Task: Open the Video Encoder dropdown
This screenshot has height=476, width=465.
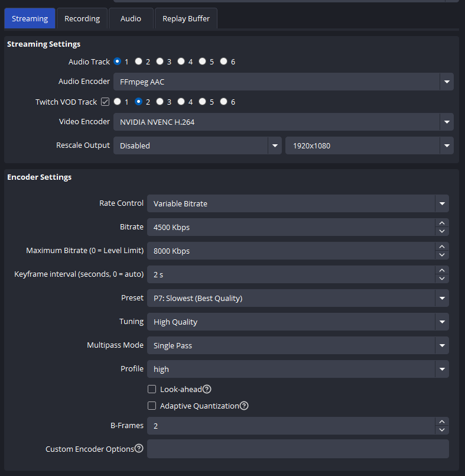Action: point(283,122)
